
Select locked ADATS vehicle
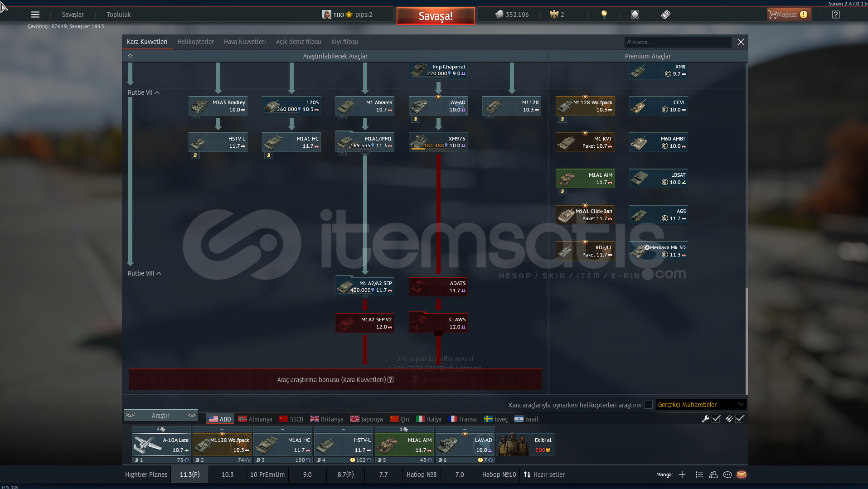point(438,287)
